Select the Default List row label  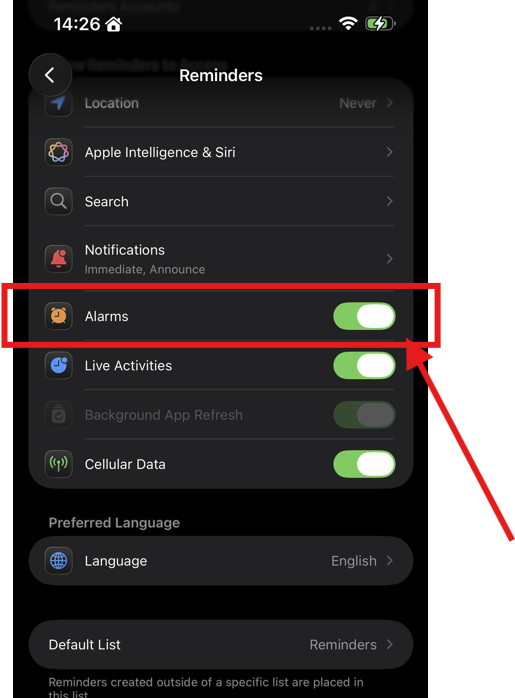point(85,645)
